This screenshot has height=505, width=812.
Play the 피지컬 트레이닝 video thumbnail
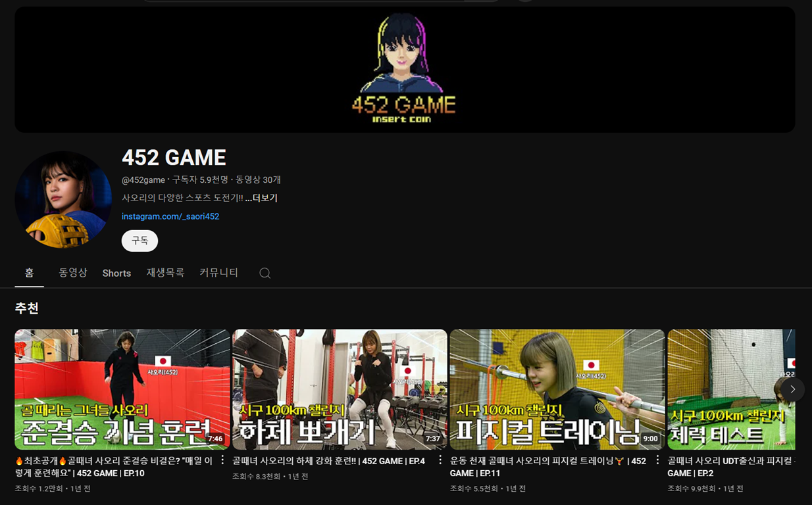pyautogui.click(x=557, y=389)
